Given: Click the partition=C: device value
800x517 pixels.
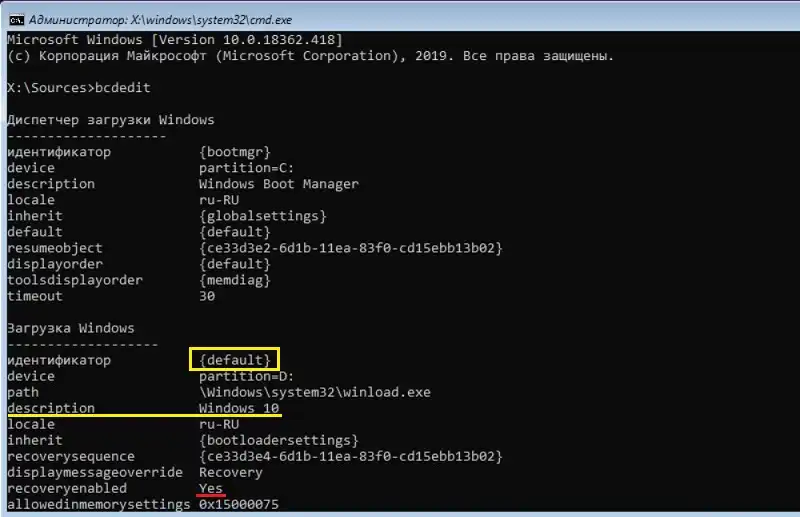Looking at the screenshot, I should coord(246,168).
